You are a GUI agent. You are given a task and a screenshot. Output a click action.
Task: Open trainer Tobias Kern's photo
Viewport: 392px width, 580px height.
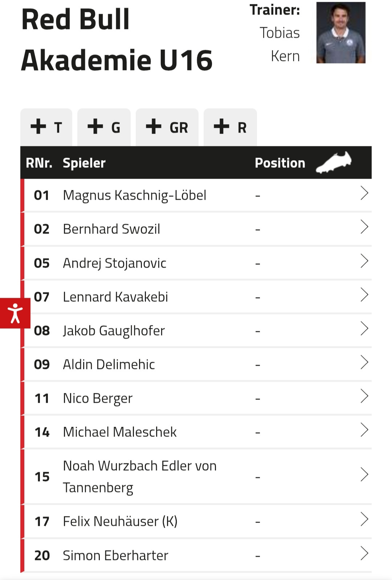point(341,33)
